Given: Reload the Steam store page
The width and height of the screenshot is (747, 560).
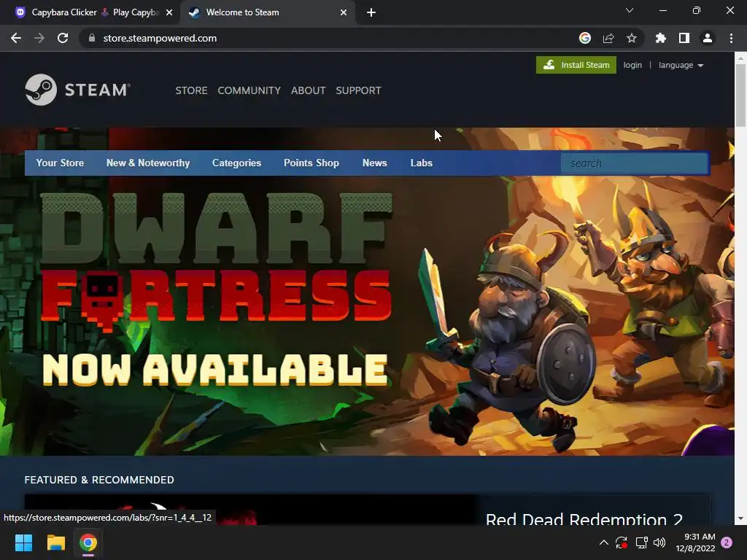Looking at the screenshot, I should pos(63,38).
